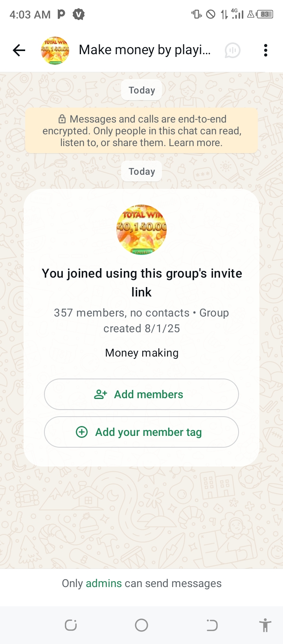
Task: Open accessibility shortcut in navigation bar
Action: point(265,625)
